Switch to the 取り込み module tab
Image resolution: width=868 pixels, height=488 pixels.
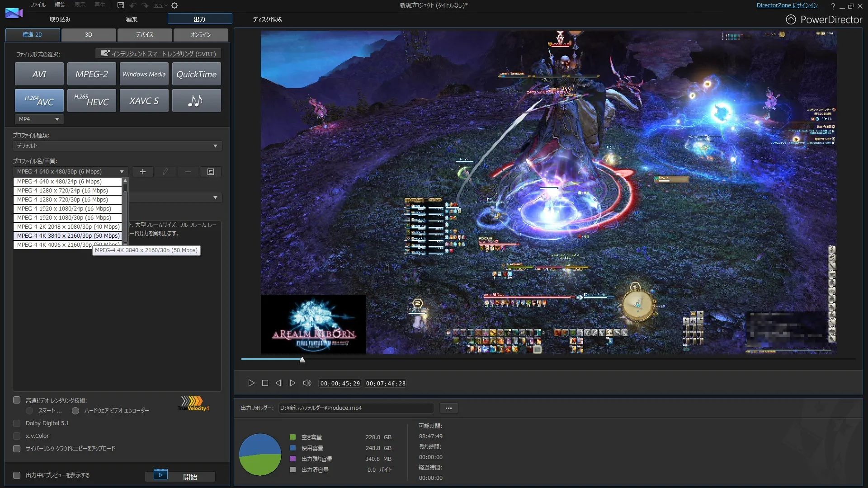(x=60, y=19)
